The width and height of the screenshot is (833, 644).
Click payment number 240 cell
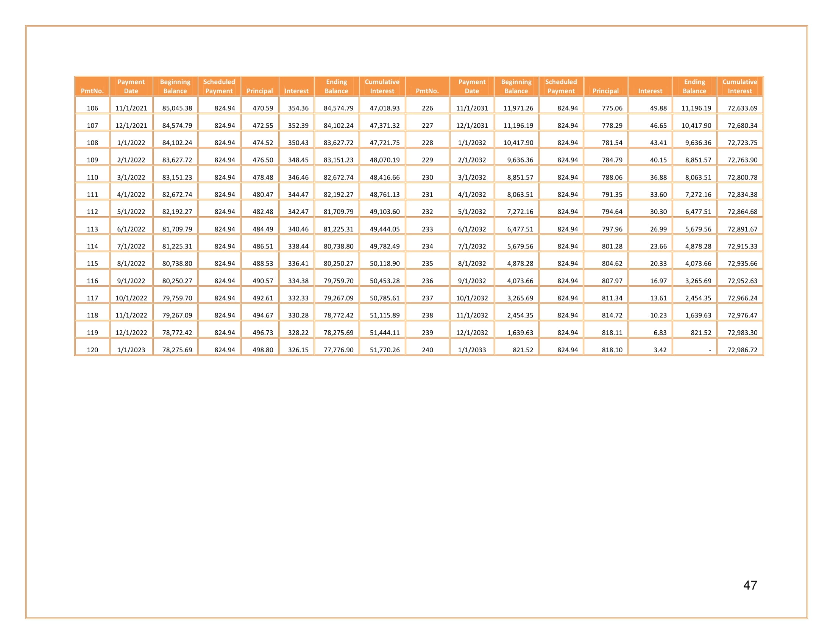point(427,350)
